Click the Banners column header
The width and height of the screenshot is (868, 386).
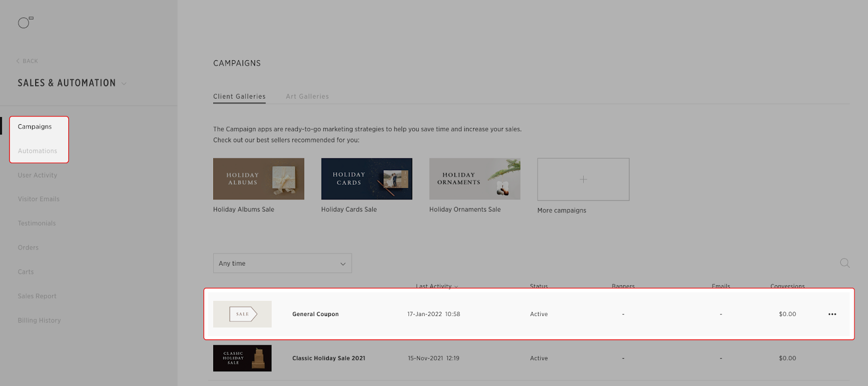pos(623,286)
